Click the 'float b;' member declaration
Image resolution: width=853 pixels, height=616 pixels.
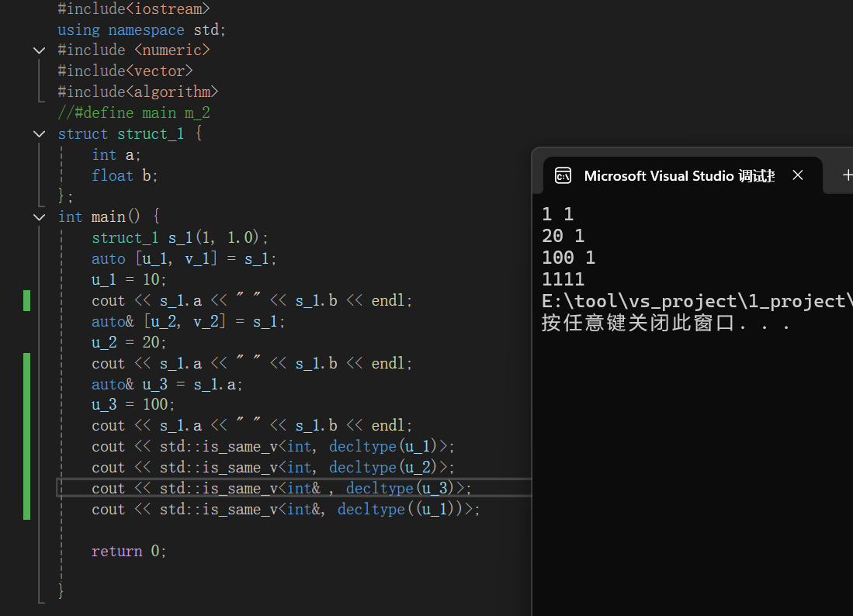point(124,175)
